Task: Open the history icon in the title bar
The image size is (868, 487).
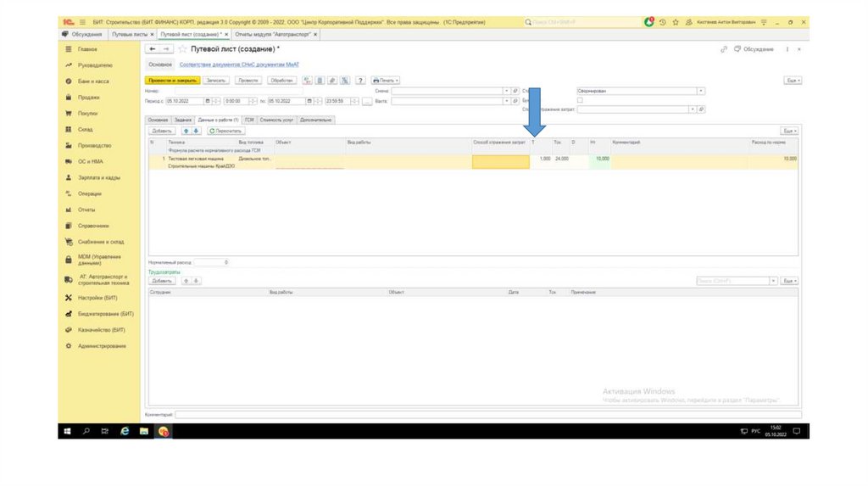Action: (662, 21)
